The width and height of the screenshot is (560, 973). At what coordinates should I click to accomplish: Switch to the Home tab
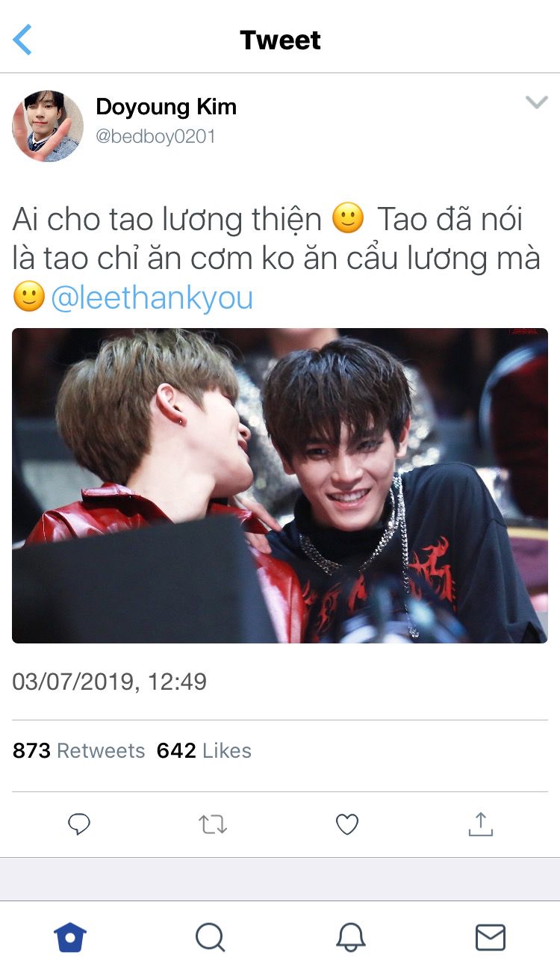(x=70, y=936)
